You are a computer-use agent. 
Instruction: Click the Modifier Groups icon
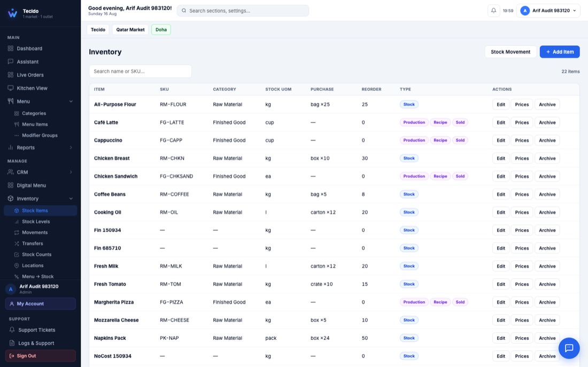pos(17,135)
